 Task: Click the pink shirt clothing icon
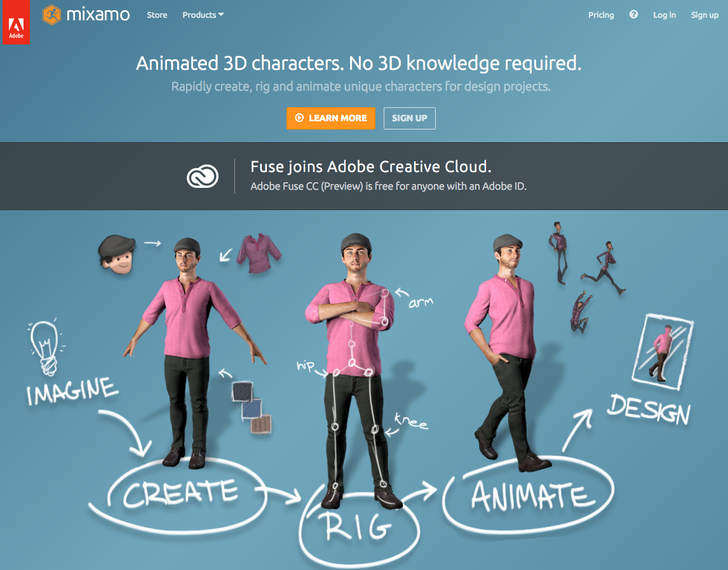(259, 253)
